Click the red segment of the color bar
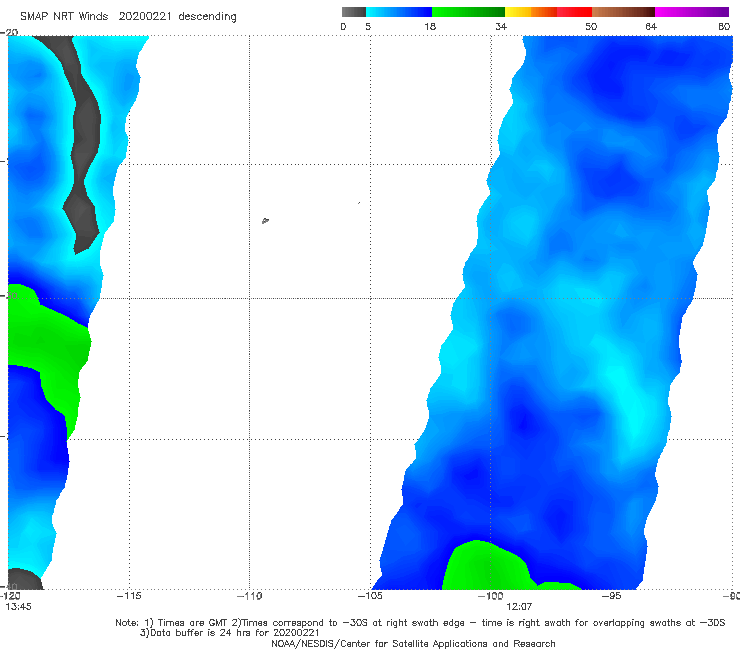The width and height of the screenshot is (740, 650). coord(574,12)
